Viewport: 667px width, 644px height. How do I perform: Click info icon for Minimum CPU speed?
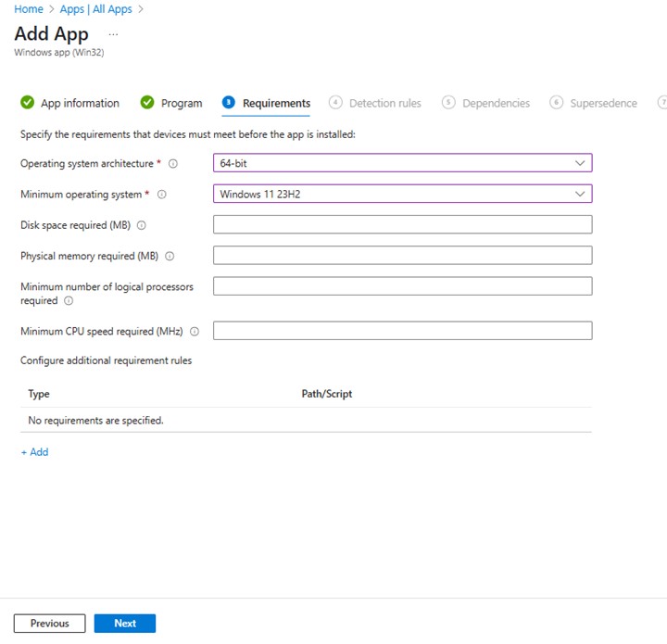click(195, 332)
